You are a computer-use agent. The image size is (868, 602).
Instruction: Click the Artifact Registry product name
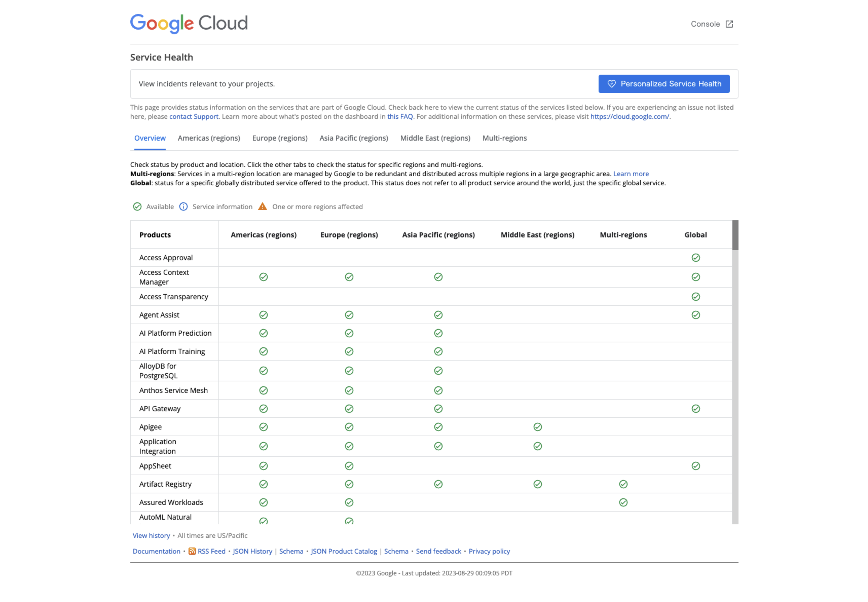point(165,484)
